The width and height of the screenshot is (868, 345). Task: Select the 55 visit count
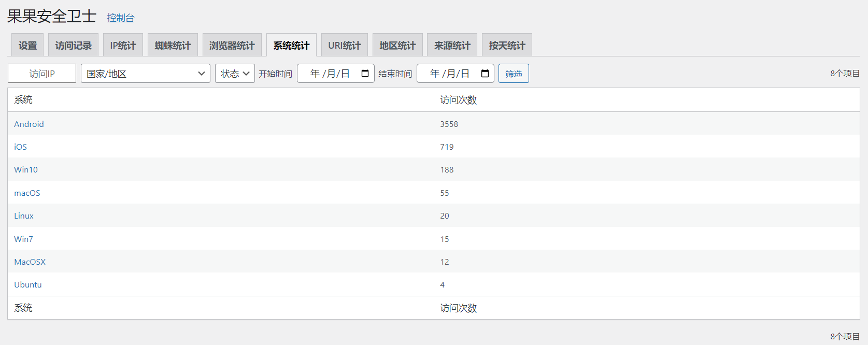pyautogui.click(x=445, y=193)
